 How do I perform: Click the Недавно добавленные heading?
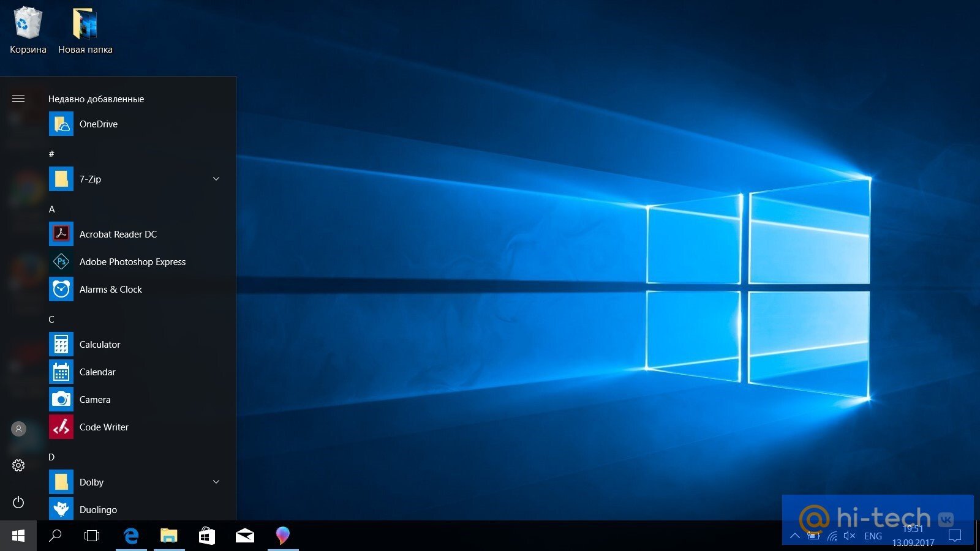pyautogui.click(x=96, y=99)
